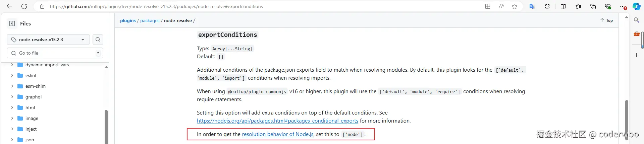
Task: Go to plugins breadcrumb link
Action: pos(128,20)
